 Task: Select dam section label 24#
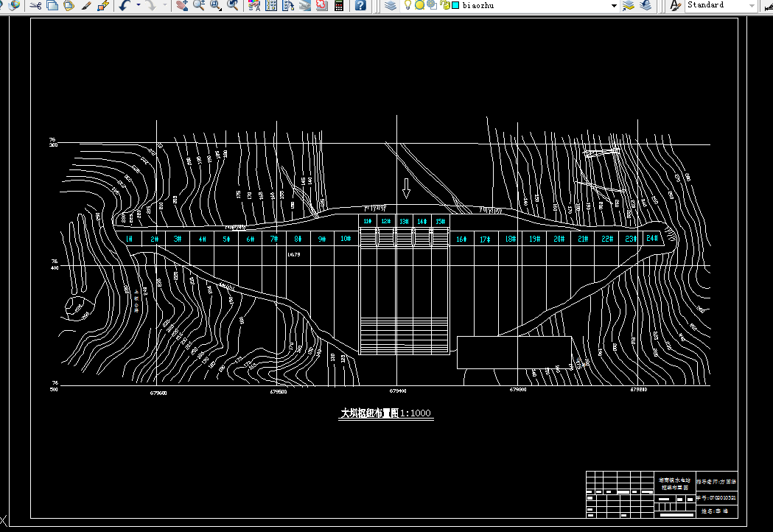pos(652,238)
